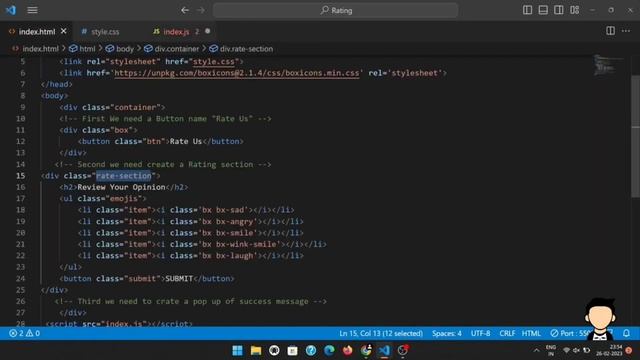Split the editor to the right
The image size is (640, 360).
(610, 31)
